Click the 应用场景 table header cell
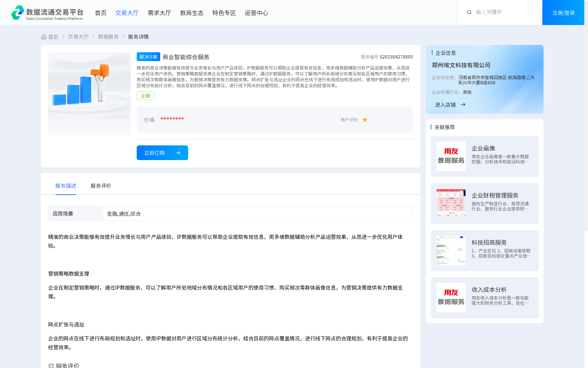 click(75, 214)
